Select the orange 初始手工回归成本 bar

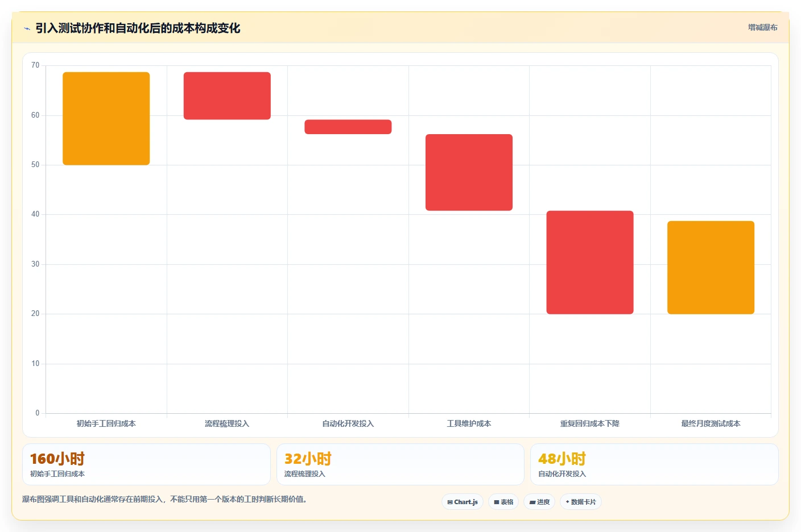point(106,118)
